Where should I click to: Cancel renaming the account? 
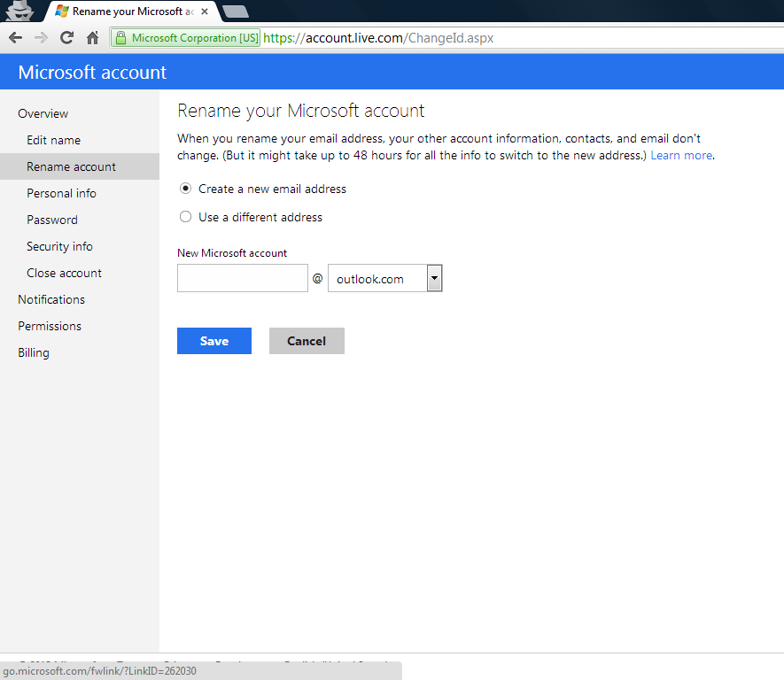tap(307, 341)
